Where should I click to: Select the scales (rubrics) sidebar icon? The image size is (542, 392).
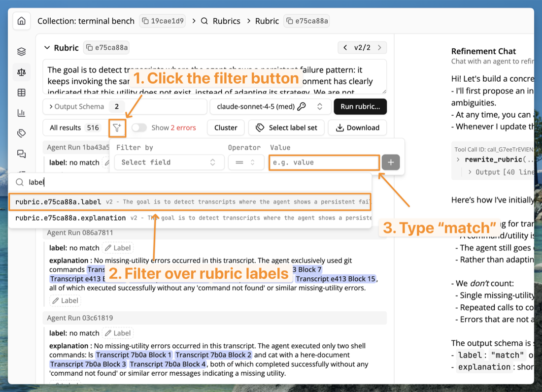tap(21, 72)
